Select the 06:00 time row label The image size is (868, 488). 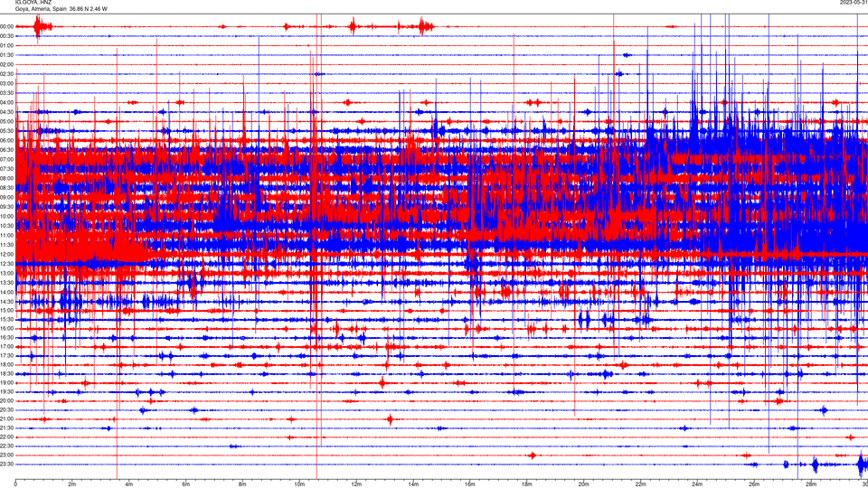click(6, 141)
